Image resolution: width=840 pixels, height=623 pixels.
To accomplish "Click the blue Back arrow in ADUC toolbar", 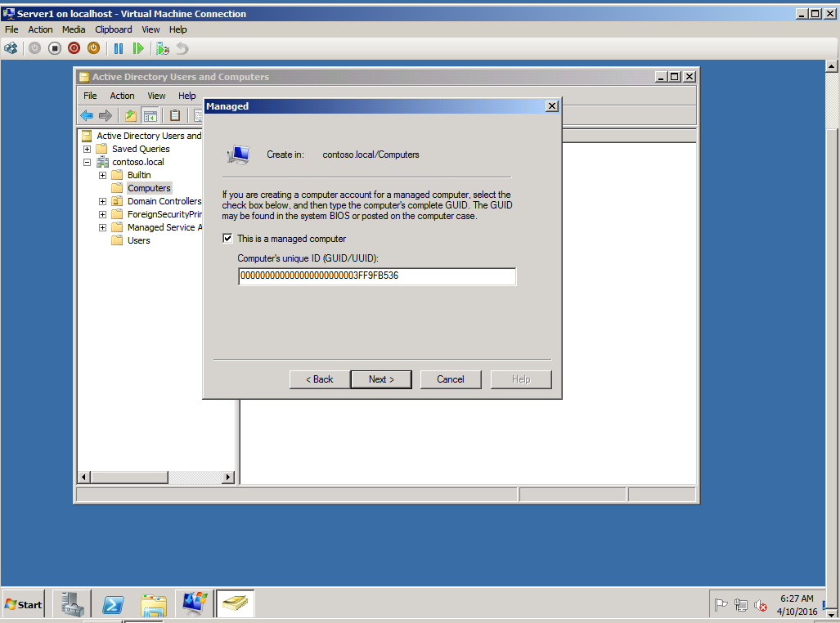I will pyautogui.click(x=87, y=115).
